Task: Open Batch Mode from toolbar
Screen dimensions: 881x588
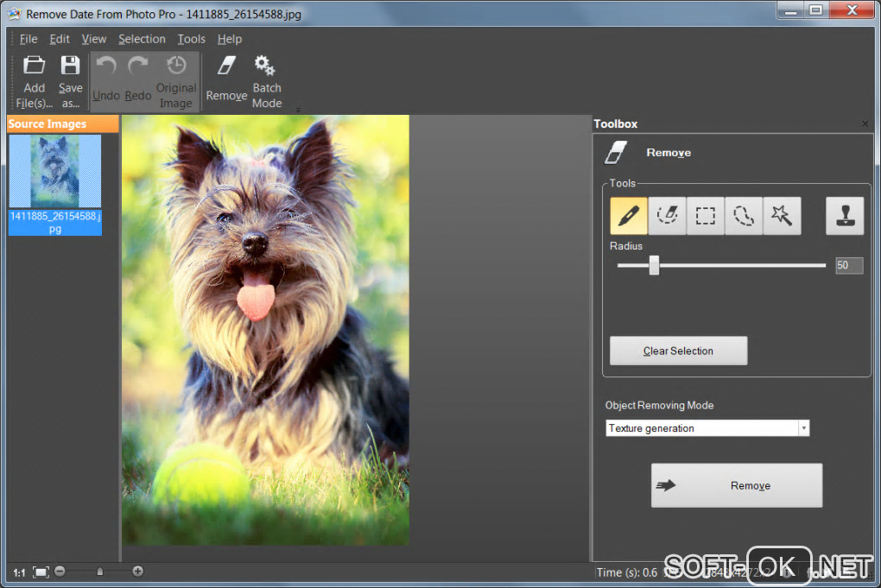Action: click(266, 80)
